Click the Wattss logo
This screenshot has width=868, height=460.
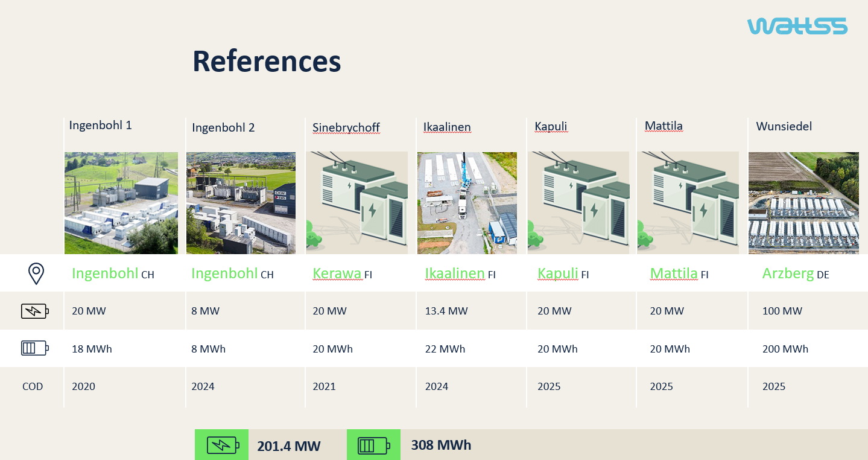[x=797, y=26]
